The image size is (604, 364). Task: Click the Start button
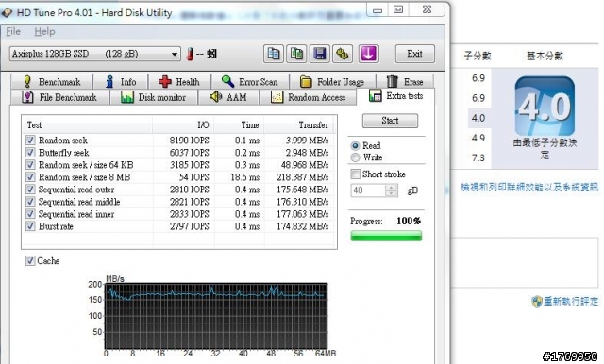[x=390, y=121]
